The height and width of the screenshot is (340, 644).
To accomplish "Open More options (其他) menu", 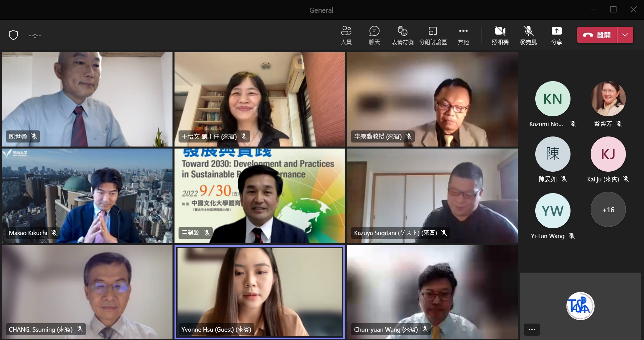I will pos(463,35).
